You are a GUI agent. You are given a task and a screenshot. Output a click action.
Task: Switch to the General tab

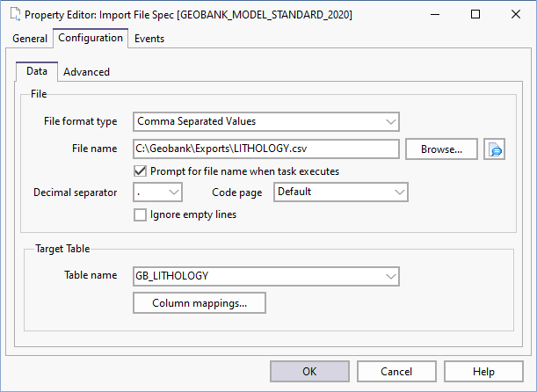pyautogui.click(x=30, y=39)
